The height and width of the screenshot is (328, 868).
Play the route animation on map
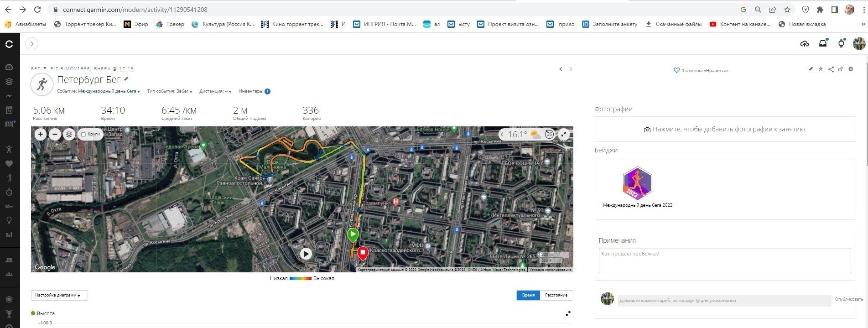pyautogui.click(x=306, y=254)
